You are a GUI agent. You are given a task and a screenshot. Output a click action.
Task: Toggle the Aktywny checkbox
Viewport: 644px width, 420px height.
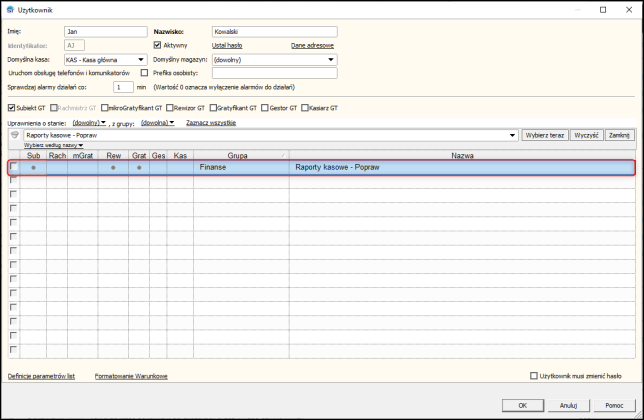point(157,45)
